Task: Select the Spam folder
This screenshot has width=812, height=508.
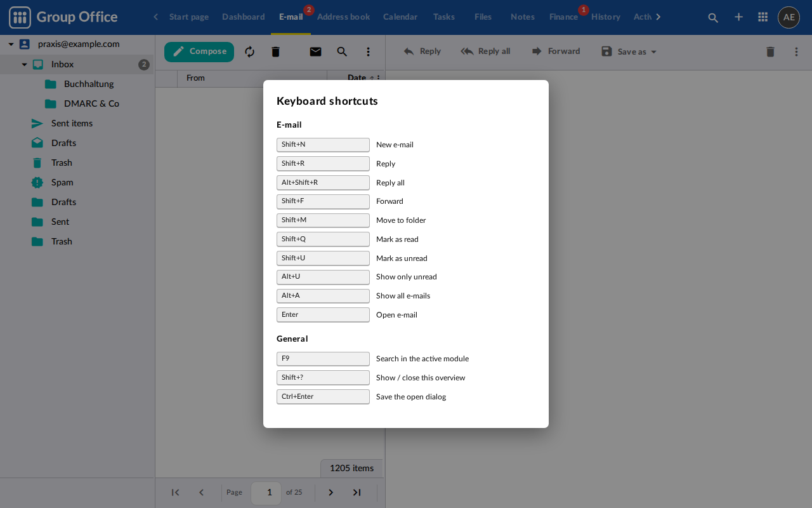Action: [x=62, y=182]
